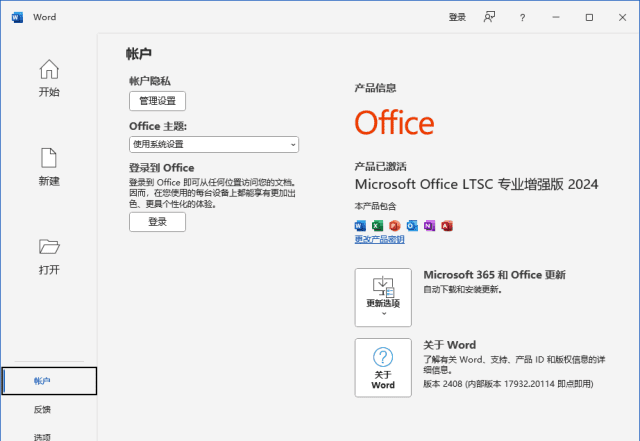Click the 关于 Word button

383,368
